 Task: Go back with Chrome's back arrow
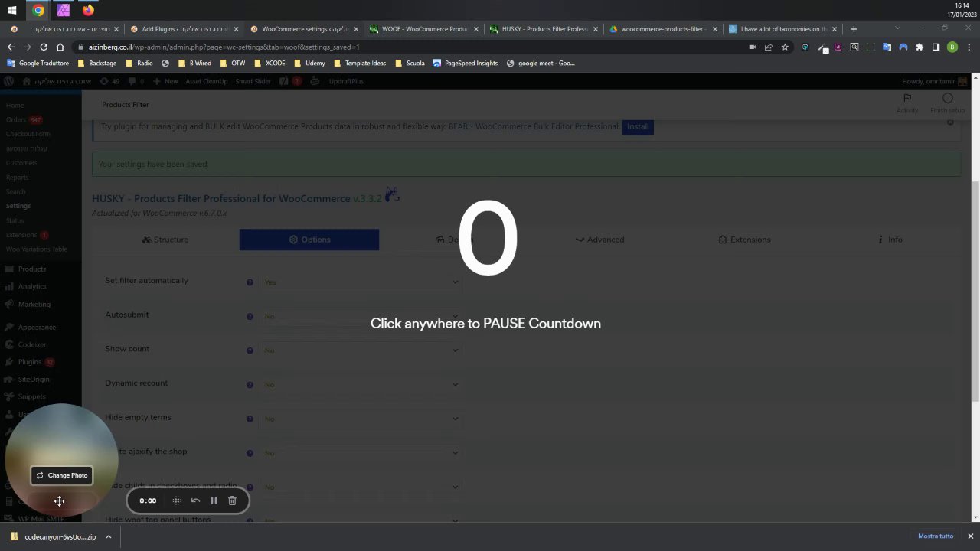pyautogui.click(x=11, y=47)
